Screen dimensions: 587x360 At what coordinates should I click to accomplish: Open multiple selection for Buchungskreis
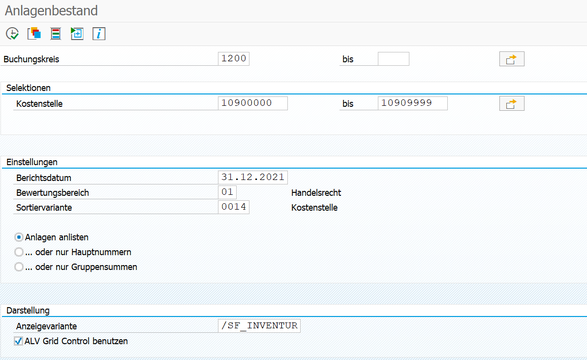coord(512,59)
